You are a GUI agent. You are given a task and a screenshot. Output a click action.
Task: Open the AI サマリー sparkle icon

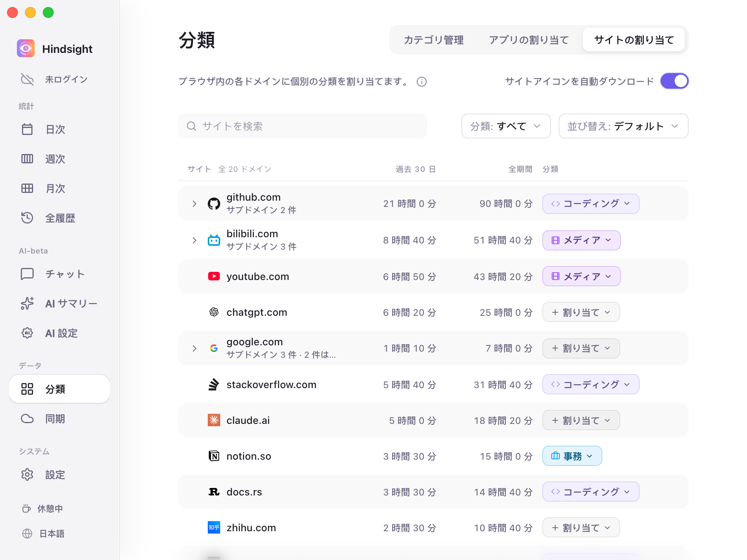click(x=27, y=303)
